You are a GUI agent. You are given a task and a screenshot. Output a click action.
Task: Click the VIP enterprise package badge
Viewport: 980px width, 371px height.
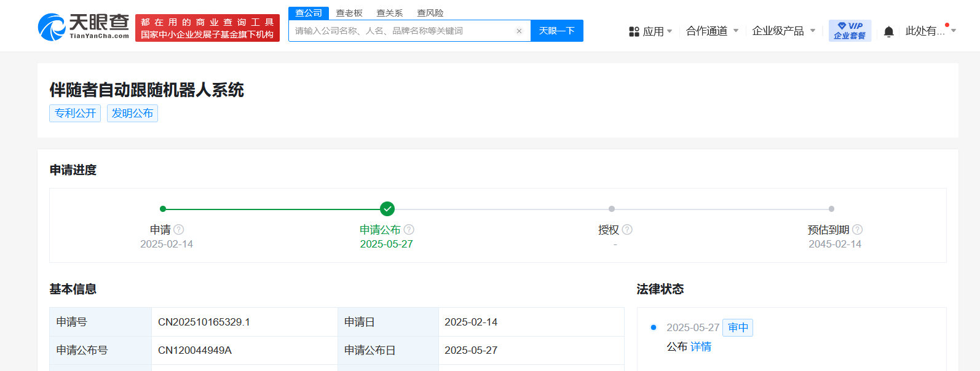850,31
